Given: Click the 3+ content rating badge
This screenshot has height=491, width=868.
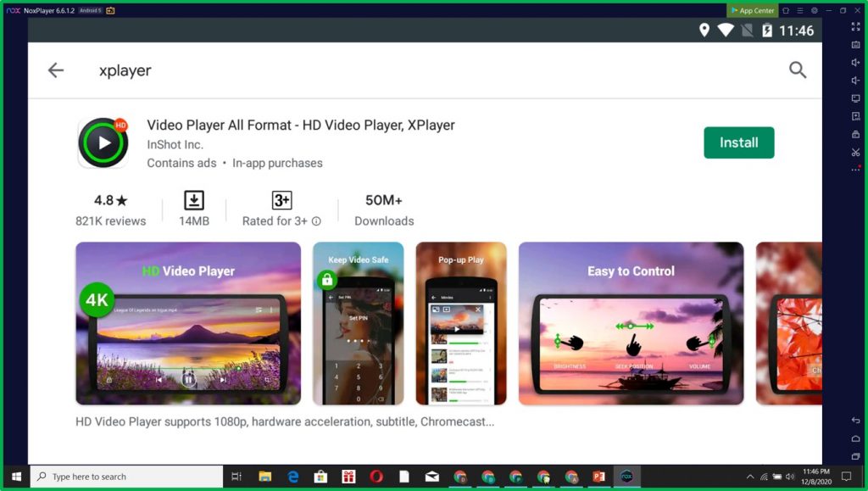Looking at the screenshot, I should point(281,200).
